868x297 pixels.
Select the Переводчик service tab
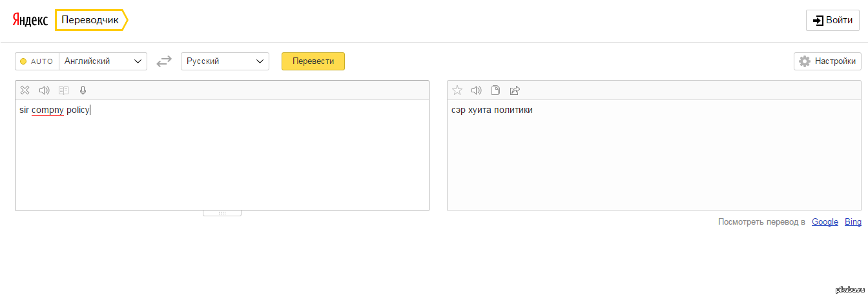click(x=90, y=20)
